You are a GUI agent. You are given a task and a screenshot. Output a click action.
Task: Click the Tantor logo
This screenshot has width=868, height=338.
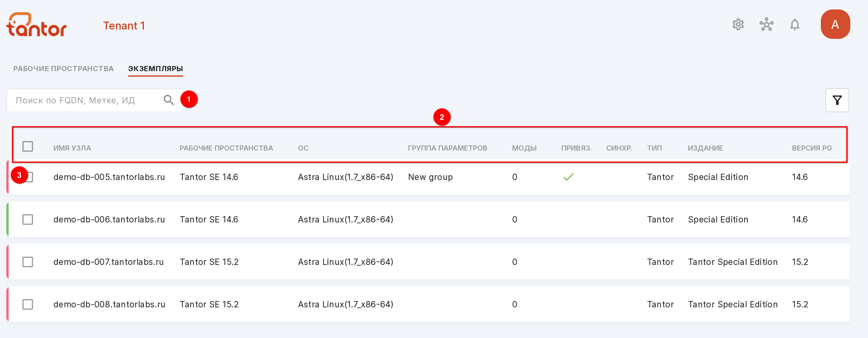pos(36,25)
